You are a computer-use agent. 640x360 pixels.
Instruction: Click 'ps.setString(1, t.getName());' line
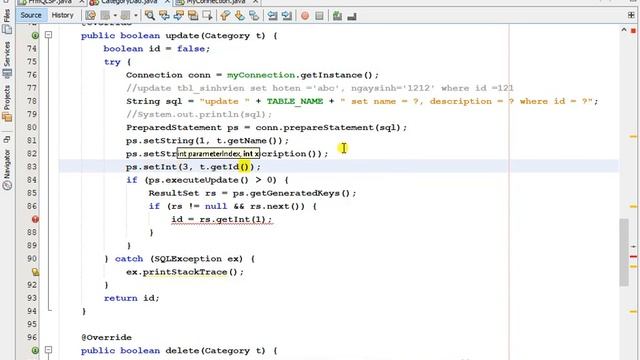pyautogui.click(x=207, y=140)
